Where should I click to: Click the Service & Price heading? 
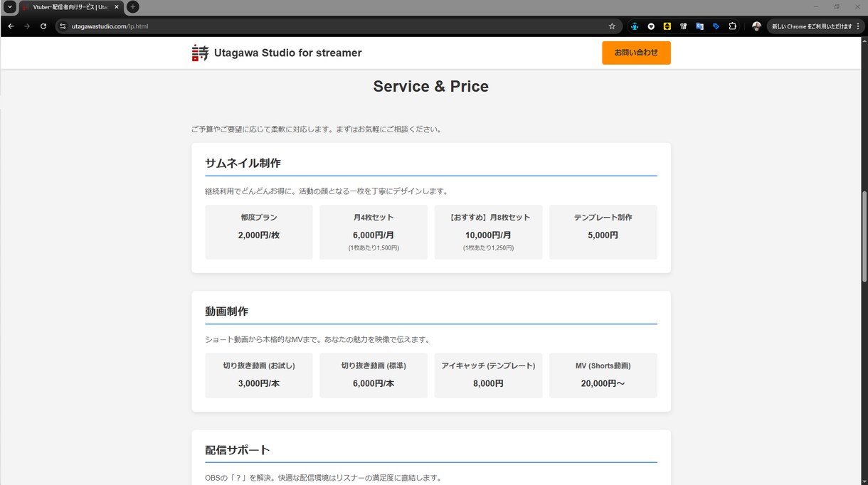point(431,87)
